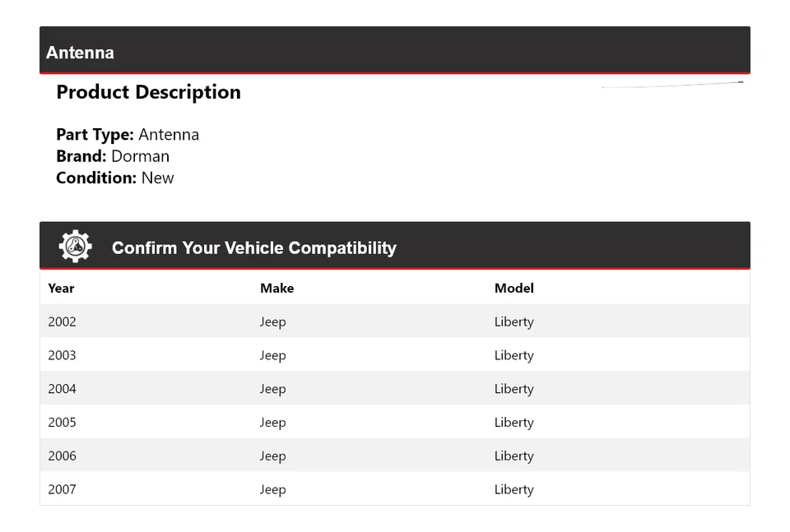This screenshot has width=790, height=532.
Task: Click the antenna product image thumbnail
Action: 672,84
